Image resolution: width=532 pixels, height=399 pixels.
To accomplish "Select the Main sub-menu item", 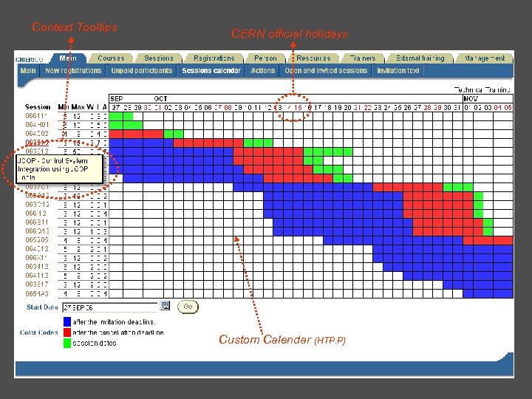I will click(28, 71).
